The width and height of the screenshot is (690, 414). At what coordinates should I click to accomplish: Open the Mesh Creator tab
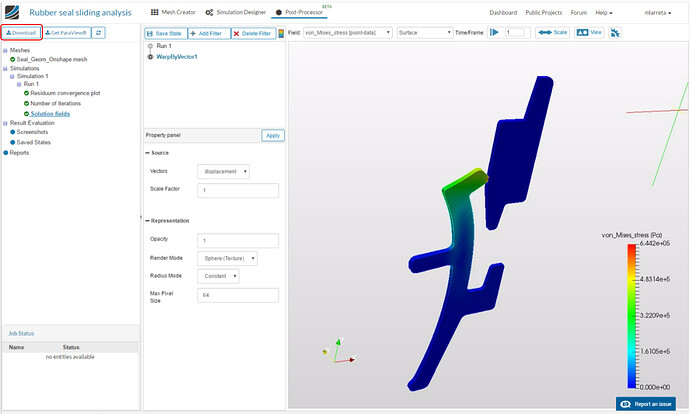coord(173,12)
